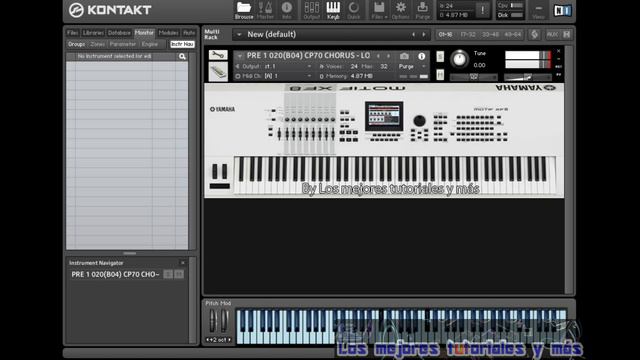Switch to the Database tab
This screenshot has height=360, width=640.
pyautogui.click(x=119, y=33)
